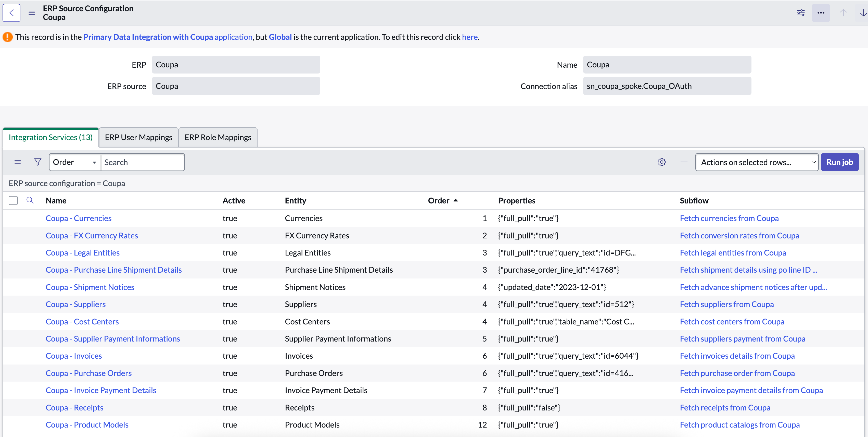Click the Properties column header
The image size is (868, 437).
point(517,201)
